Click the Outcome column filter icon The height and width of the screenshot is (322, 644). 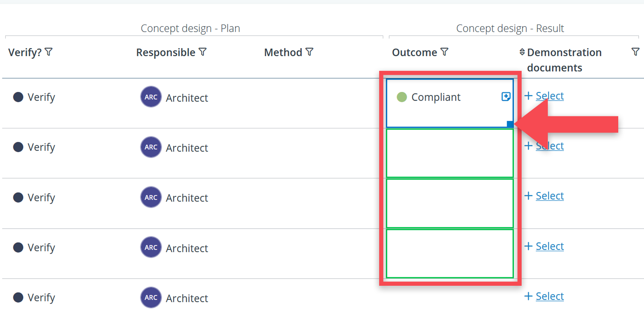click(x=444, y=52)
